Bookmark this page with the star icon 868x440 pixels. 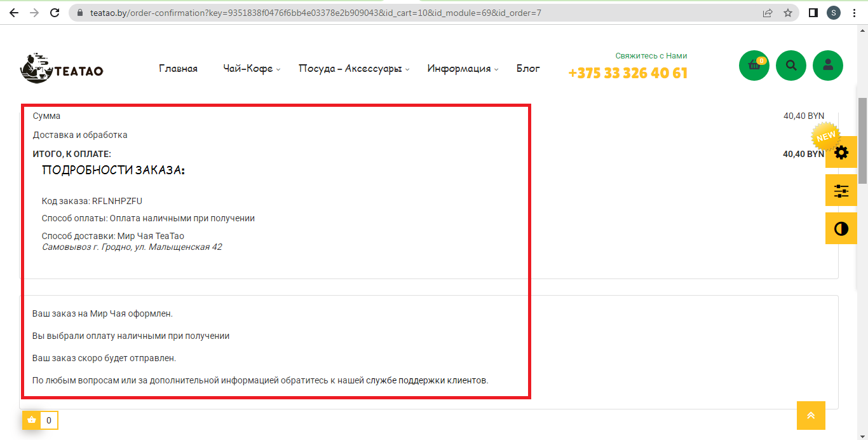coord(788,13)
